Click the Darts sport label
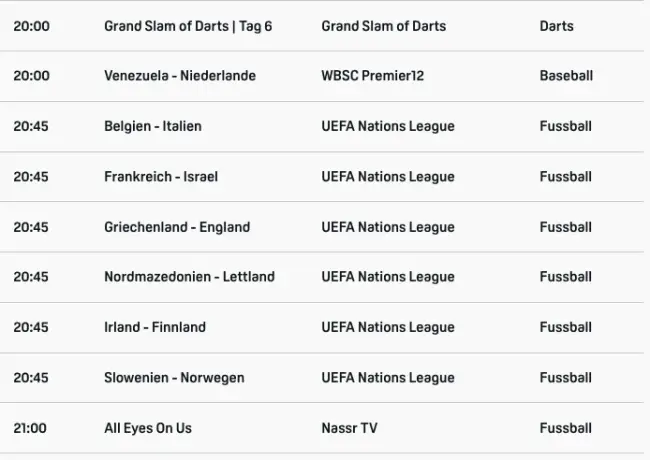Image resolution: width=650 pixels, height=460 pixels. tap(556, 26)
